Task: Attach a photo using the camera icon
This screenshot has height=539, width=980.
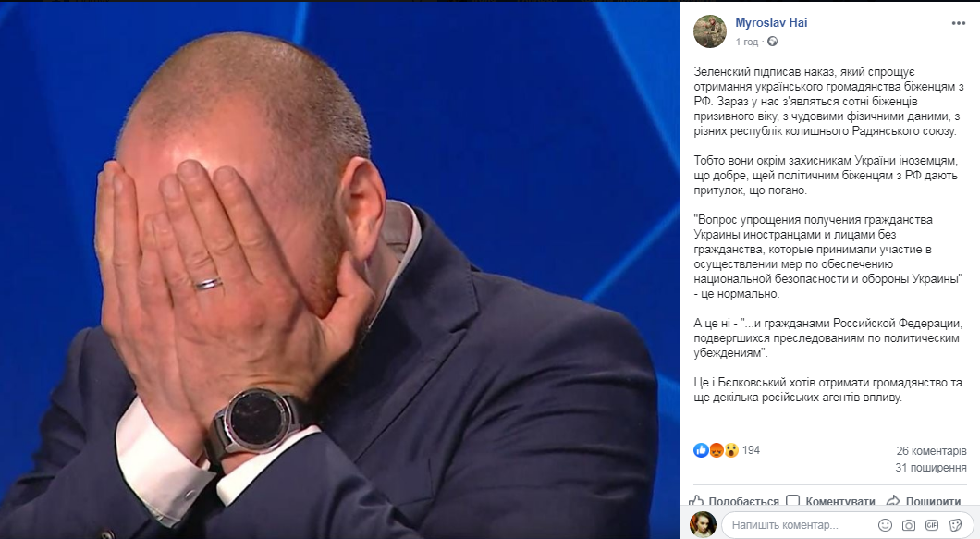Action: click(x=908, y=524)
